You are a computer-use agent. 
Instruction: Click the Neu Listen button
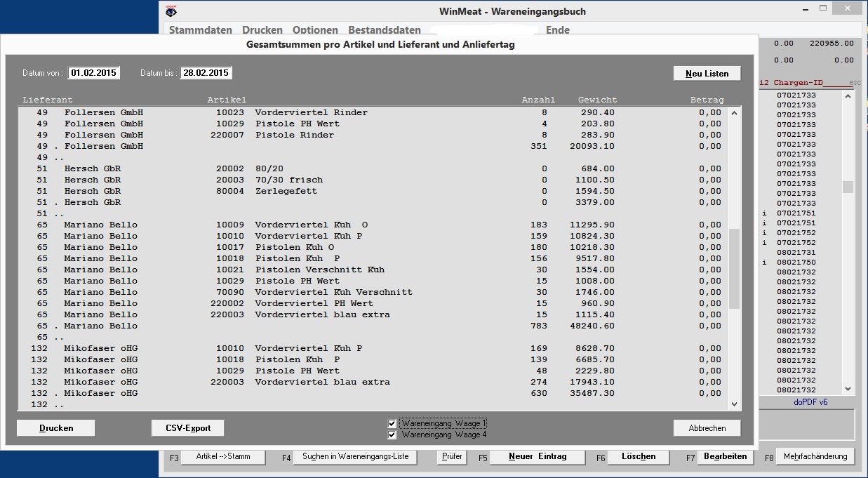tap(707, 74)
